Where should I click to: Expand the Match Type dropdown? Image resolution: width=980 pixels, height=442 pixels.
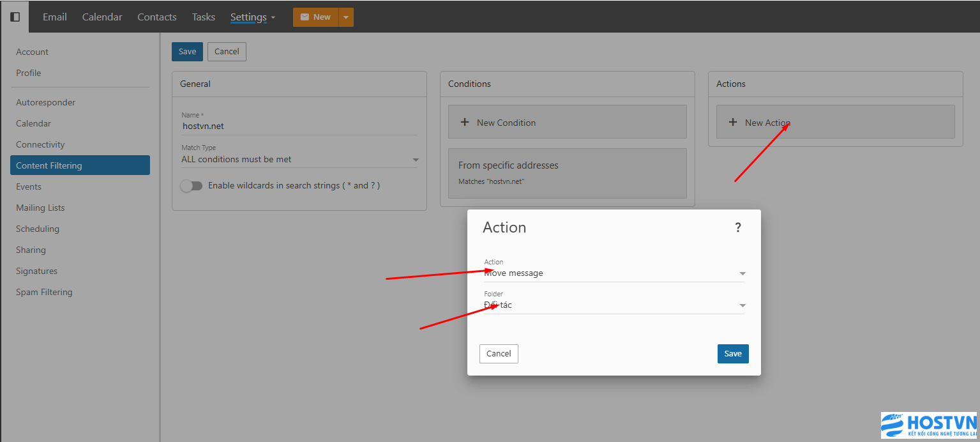[416, 160]
